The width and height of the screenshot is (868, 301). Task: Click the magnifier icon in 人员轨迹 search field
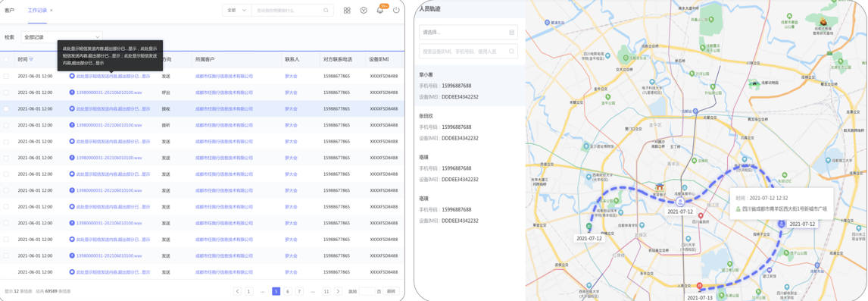pyautogui.click(x=512, y=52)
